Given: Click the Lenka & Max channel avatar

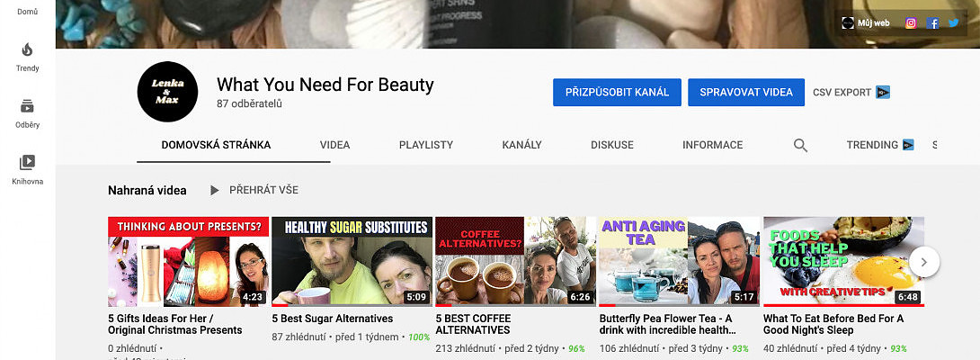Looking at the screenshot, I should pos(167,92).
